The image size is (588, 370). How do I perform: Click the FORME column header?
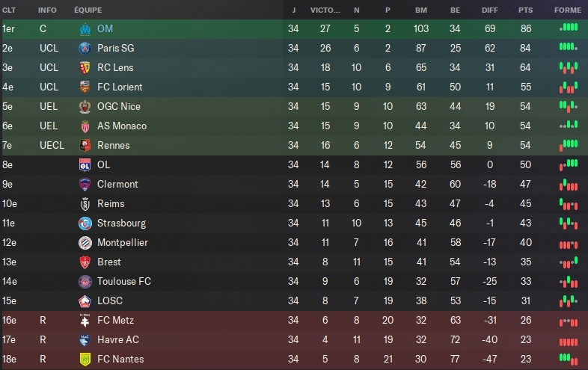tap(568, 10)
